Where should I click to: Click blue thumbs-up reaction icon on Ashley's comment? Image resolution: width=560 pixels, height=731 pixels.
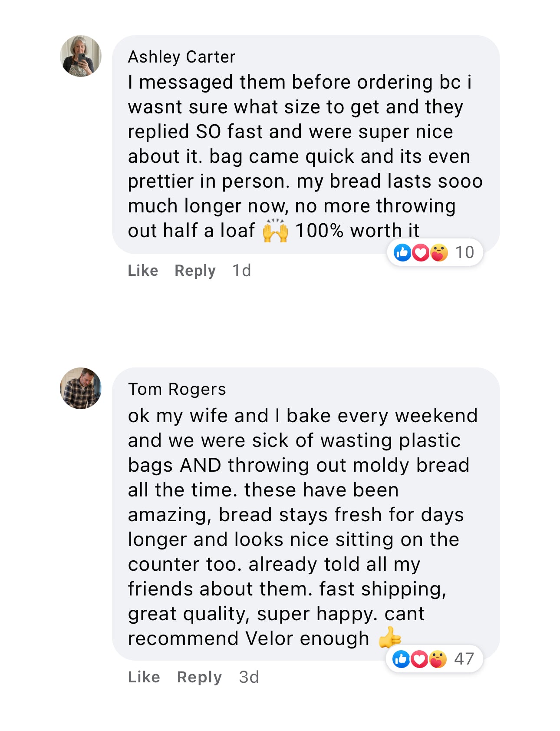(402, 252)
